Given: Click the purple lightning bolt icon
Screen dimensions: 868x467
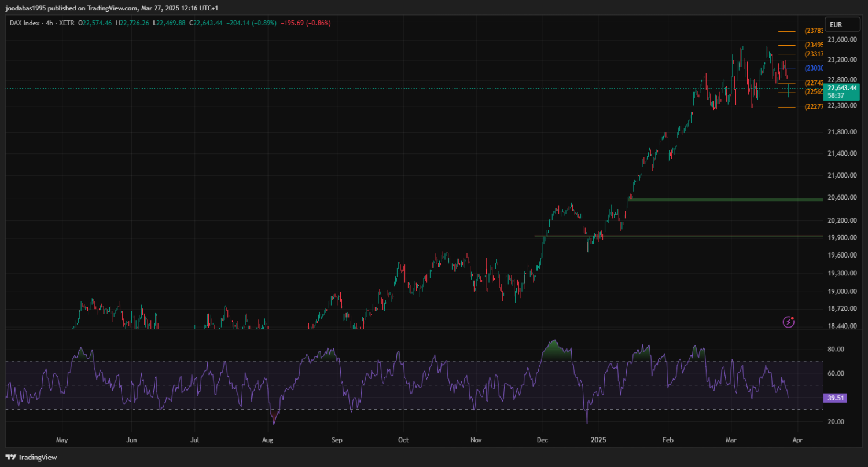Looking at the screenshot, I should 788,322.
